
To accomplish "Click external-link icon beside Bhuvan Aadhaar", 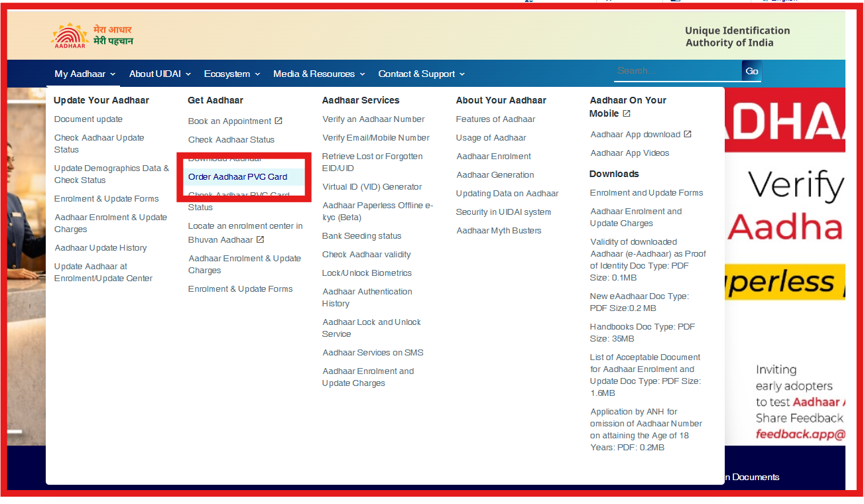I will click(x=261, y=239).
